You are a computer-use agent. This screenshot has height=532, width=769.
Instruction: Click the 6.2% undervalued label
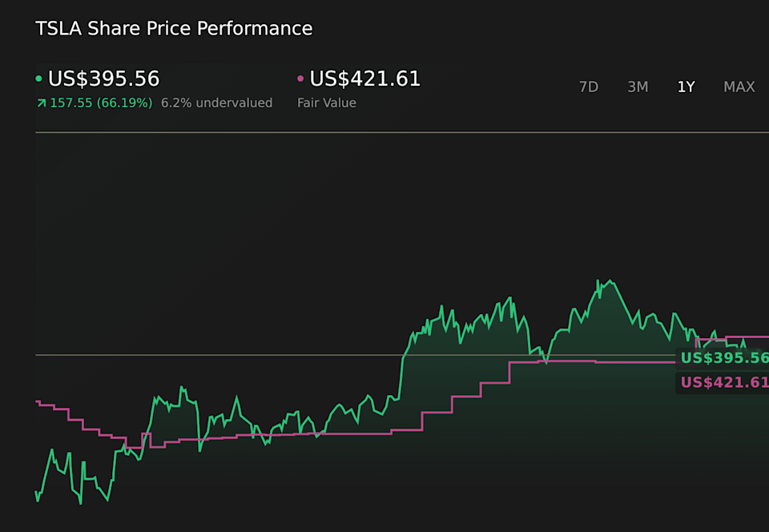pyautogui.click(x=217, y=103)
